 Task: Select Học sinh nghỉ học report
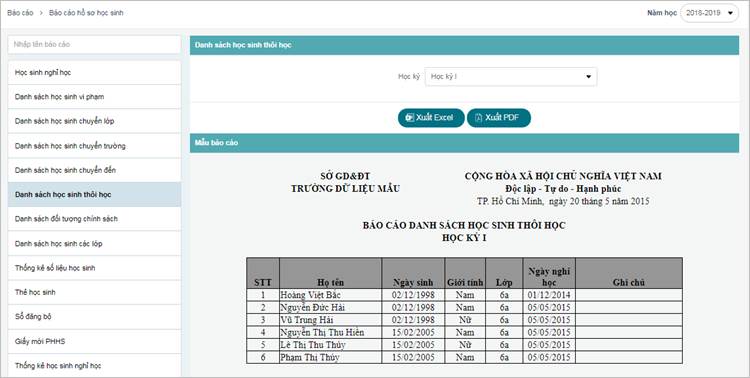pos(94,73)
